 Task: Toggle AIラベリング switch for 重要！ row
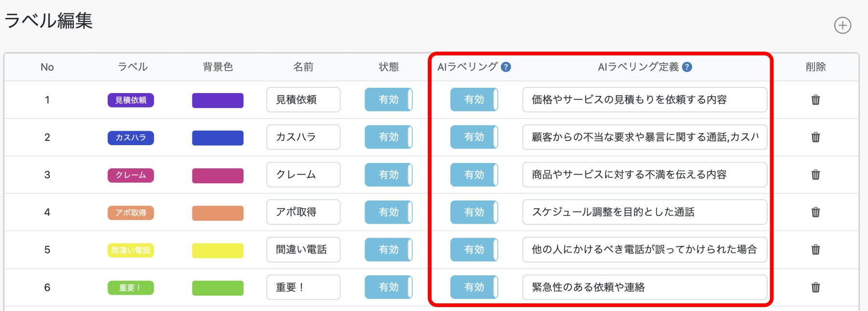[474, 287]
